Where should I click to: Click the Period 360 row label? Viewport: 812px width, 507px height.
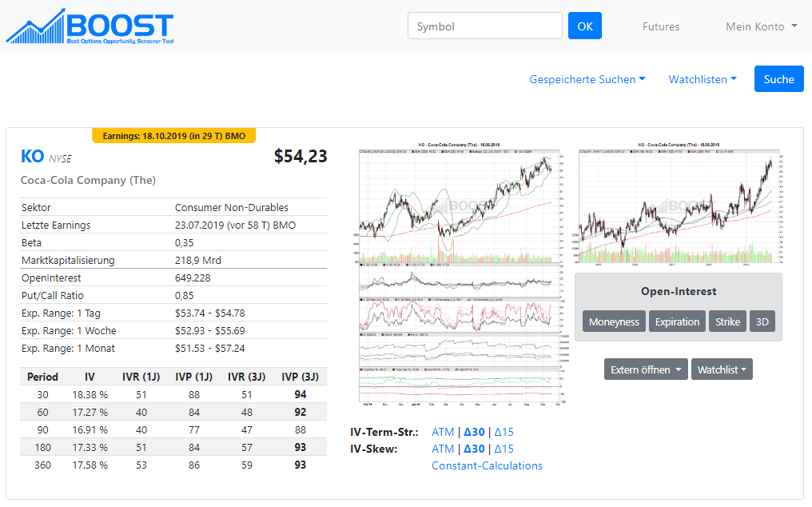(42, 465)
